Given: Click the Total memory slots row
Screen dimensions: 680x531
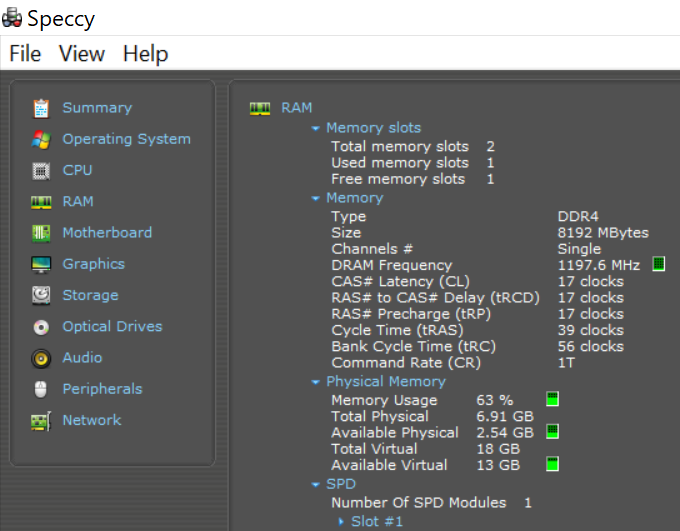Looking at the screenshot, I should tap(412, 147).
